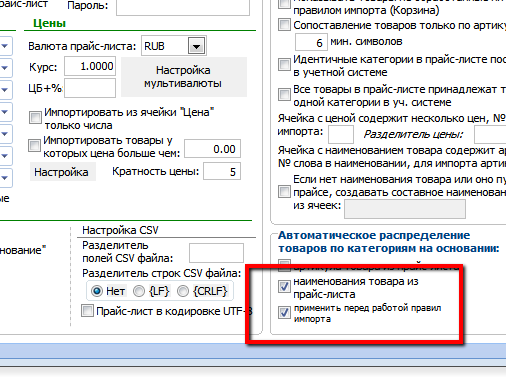Toggle Идентичные категории в прайс-листе checkbox
Screen dimensions: 506x380
click(284, 64)
